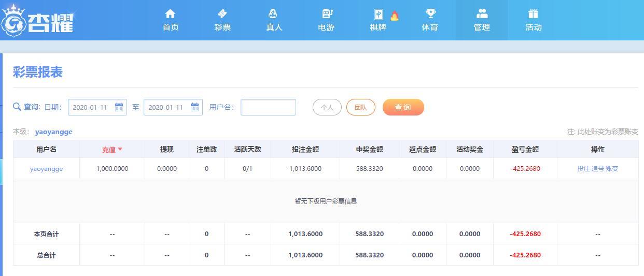Click the 体育 menu label

(x=430, y=27)
